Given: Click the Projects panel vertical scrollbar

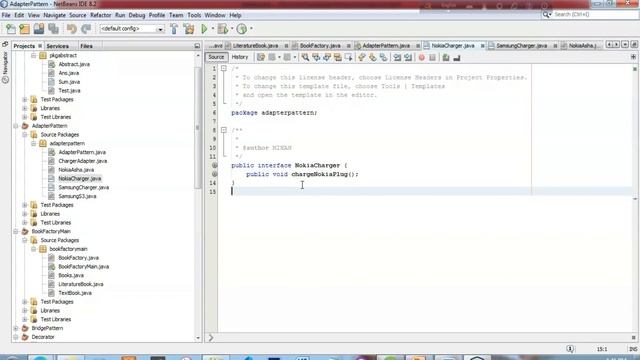Looking at the screenshot, I should (x=198, y=127).
